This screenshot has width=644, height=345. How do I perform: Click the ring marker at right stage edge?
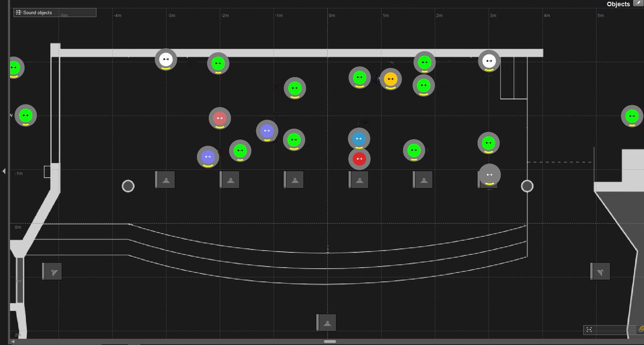(527, 186)
